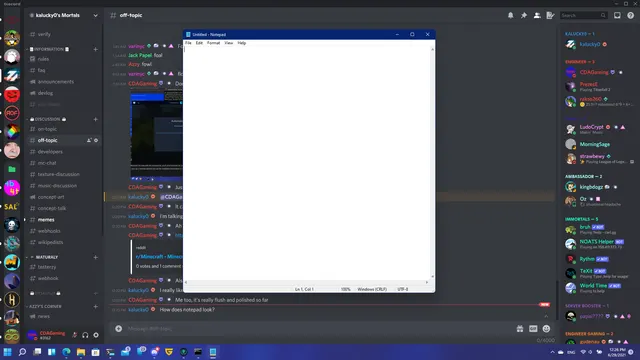The width and height of the screenshot is (640, 360).
Task: Collapse the AZZY'S CORNER category
Action: click(x=44, y=306)
